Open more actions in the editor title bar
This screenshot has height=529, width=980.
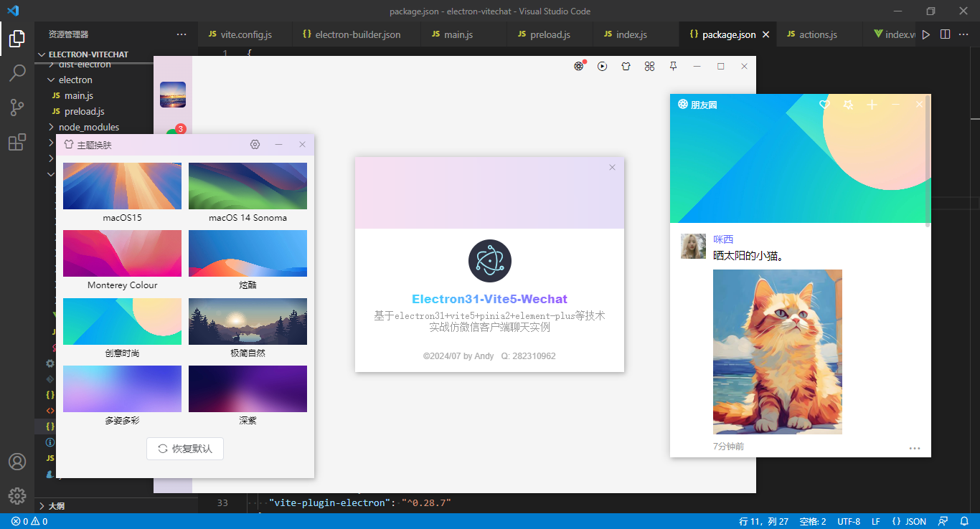tap(964, 34)
